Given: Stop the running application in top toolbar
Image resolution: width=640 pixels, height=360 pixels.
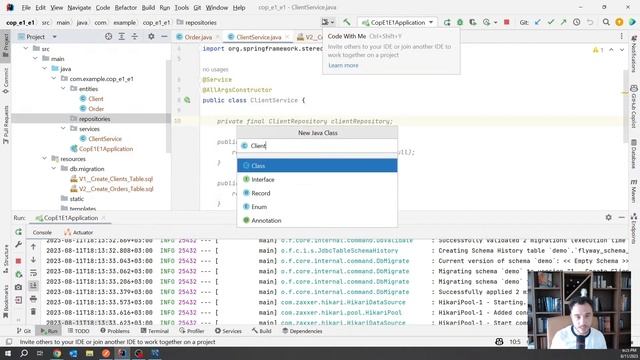Looking at the screenshot, I should [507, 22].
